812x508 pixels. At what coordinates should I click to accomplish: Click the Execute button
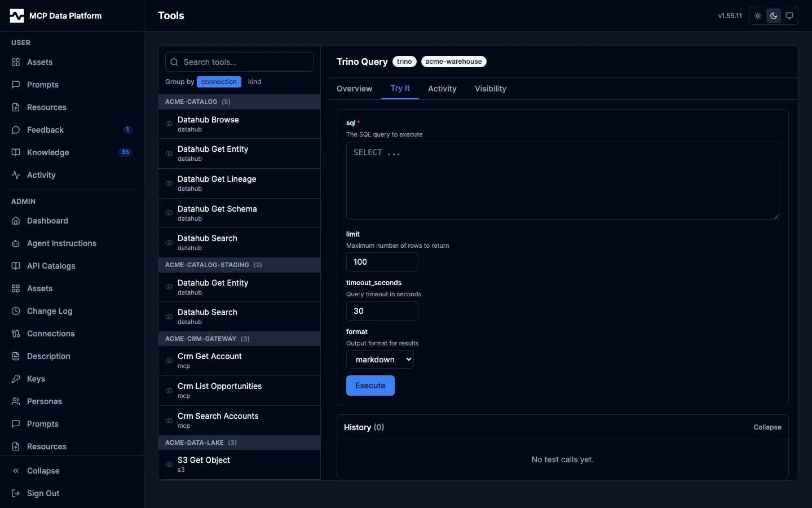click(x=370, y=386)
